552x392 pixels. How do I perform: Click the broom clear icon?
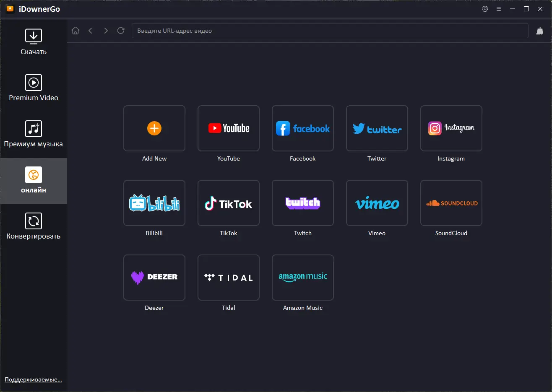coord(540,31)
